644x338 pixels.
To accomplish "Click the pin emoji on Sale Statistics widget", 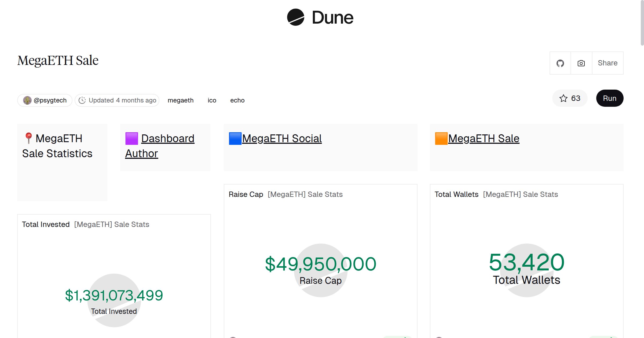I will pyautogui.click(x=29, y=138).
